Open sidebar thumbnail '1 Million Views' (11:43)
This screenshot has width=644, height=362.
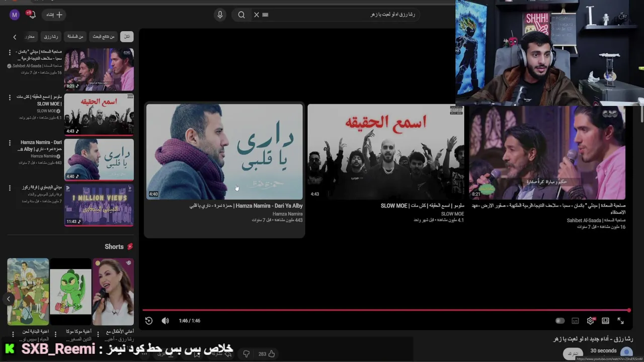pos(99,205)
